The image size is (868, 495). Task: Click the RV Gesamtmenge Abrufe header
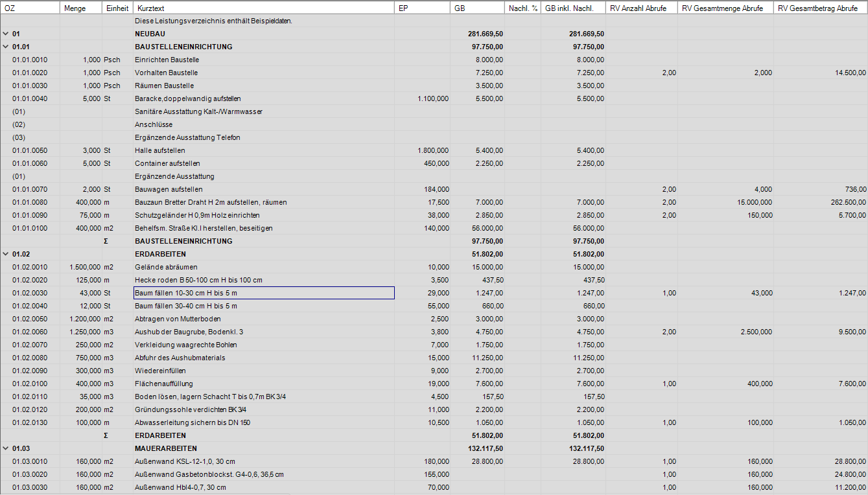point(726,8)
